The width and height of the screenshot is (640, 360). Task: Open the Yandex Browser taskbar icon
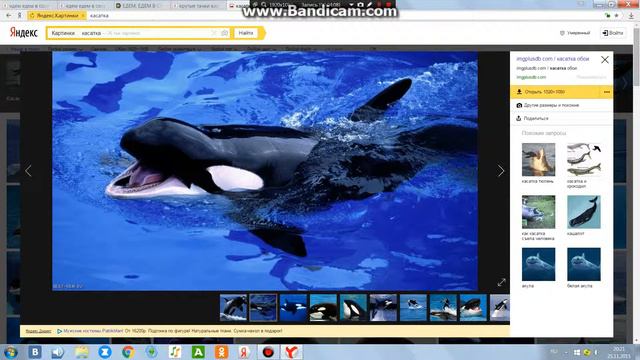(291, 352)
